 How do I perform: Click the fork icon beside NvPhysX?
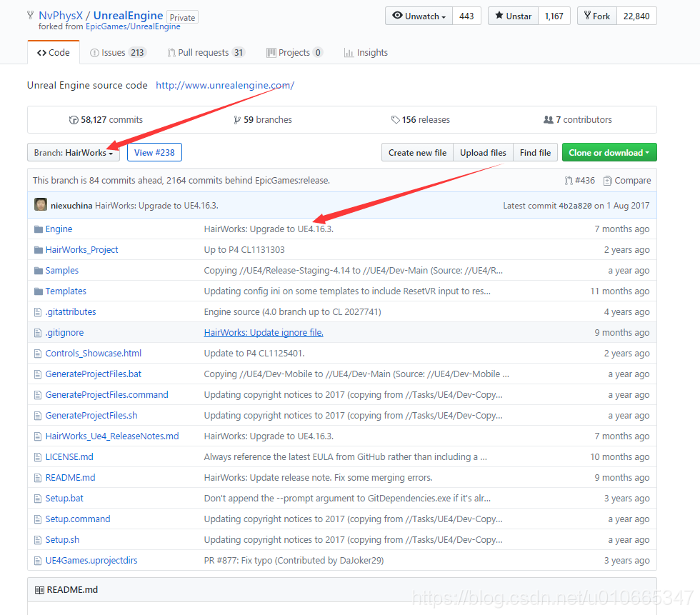tap(30, 16)
